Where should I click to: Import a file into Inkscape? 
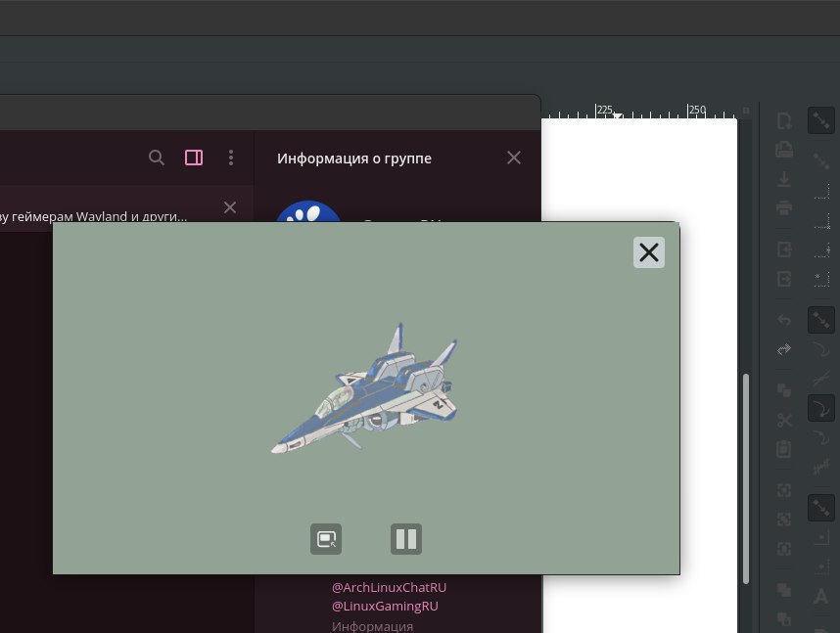click(x=784, y=249)
